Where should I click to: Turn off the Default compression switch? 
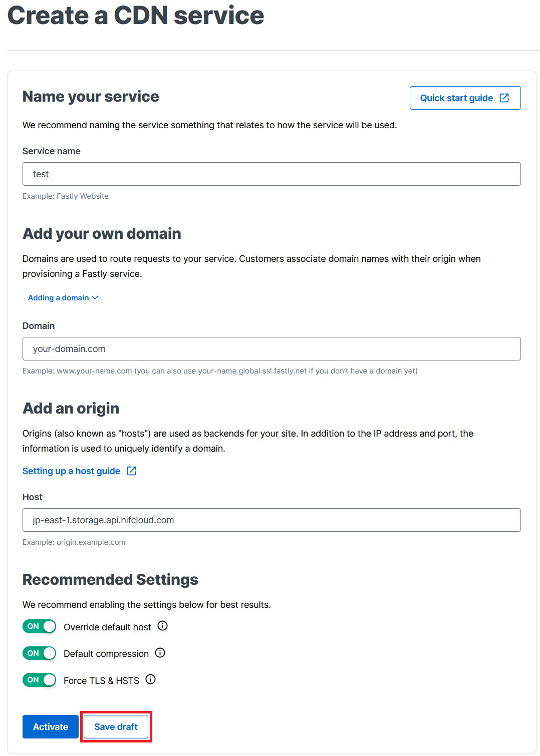point(39,653)
